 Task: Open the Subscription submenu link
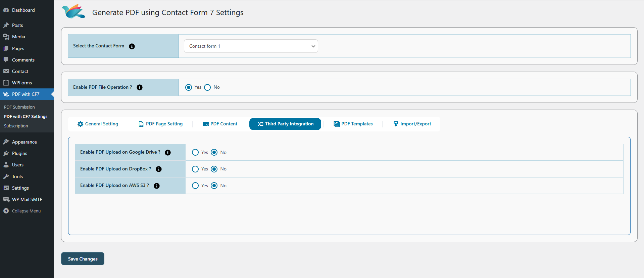tap(16, 126)
